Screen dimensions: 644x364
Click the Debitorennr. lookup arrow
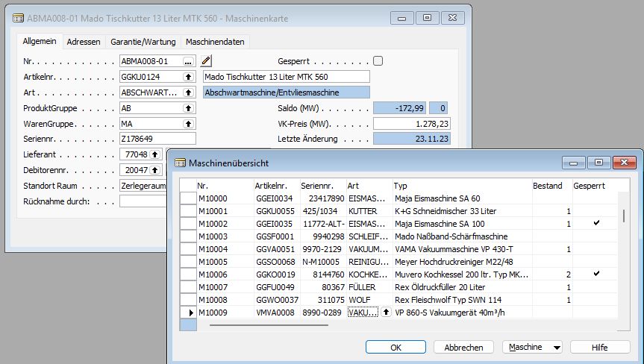(x=154, y=170)
